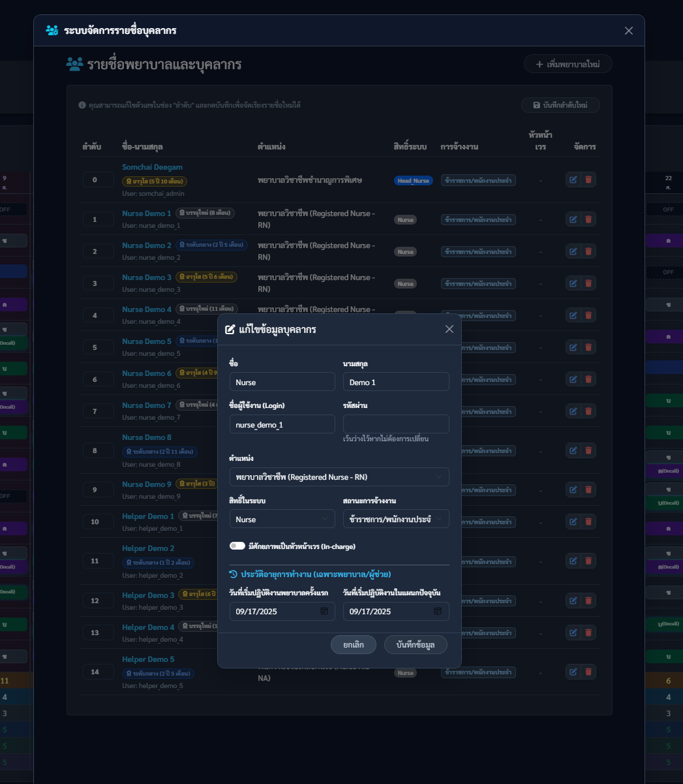Toggle the In-charge potential switch
The width and height of the screenshot is (683, 784).
[237, 546]
